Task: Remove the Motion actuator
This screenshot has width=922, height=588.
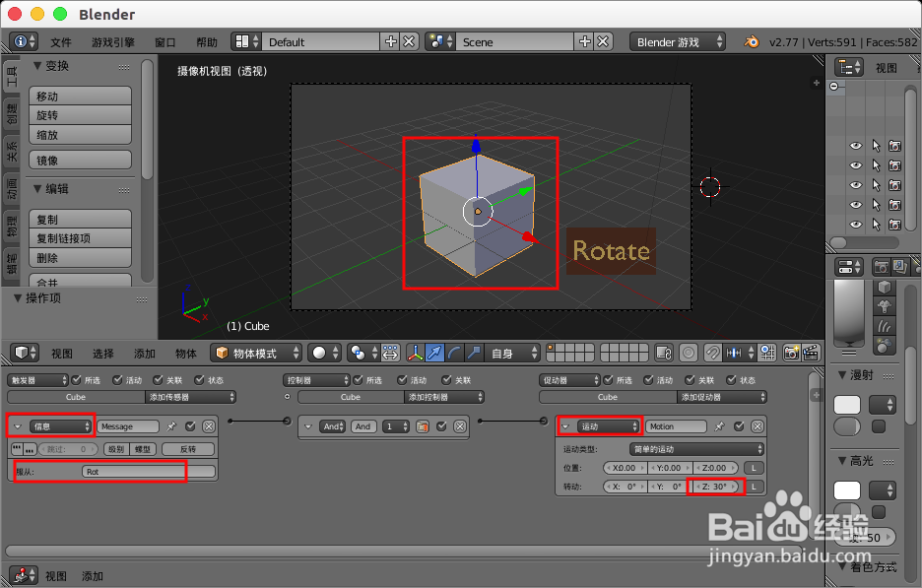Action: click(x=757, y=426)
